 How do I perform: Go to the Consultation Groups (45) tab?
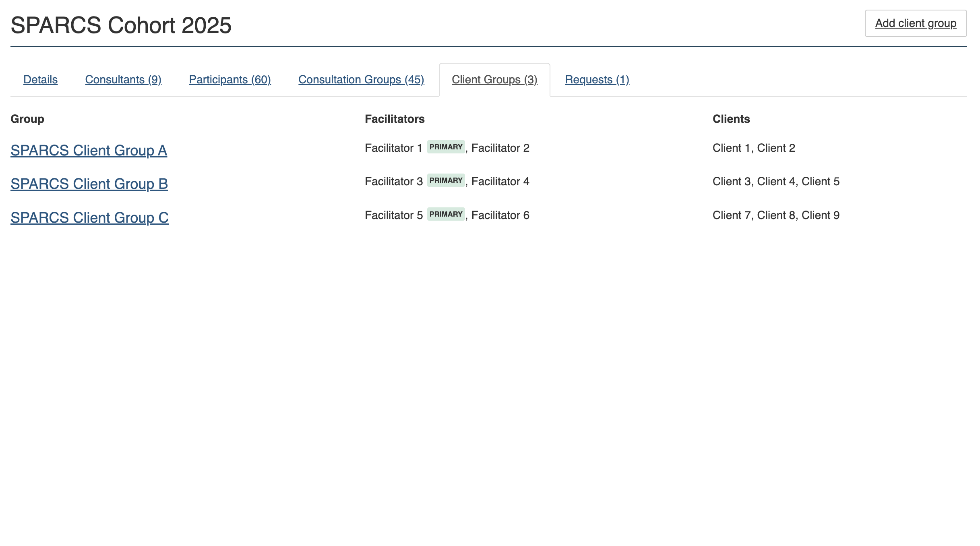(361, 80)
